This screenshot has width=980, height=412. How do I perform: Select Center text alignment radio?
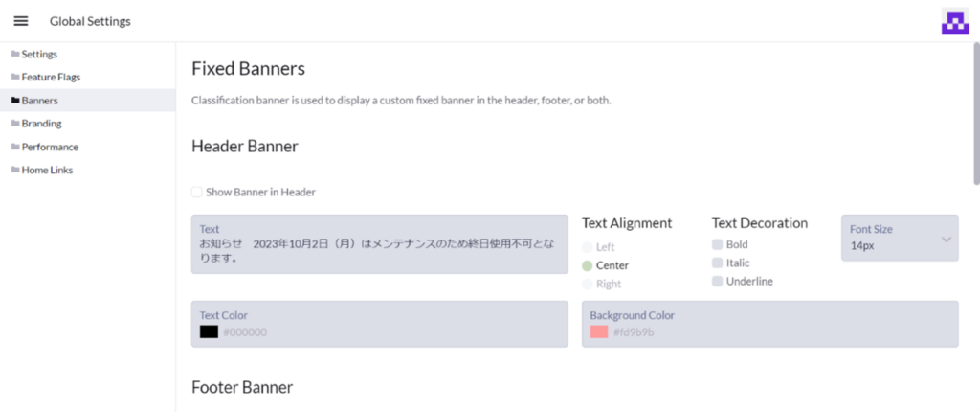(587, 265)
